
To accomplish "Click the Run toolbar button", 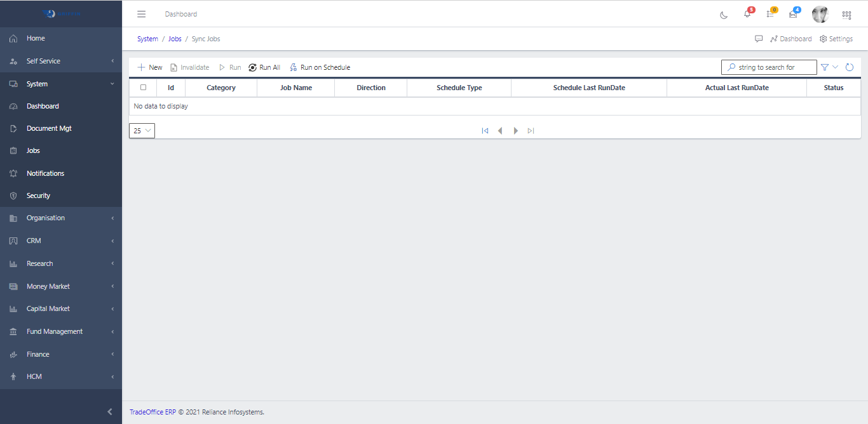I will click(x=230, y=67).
